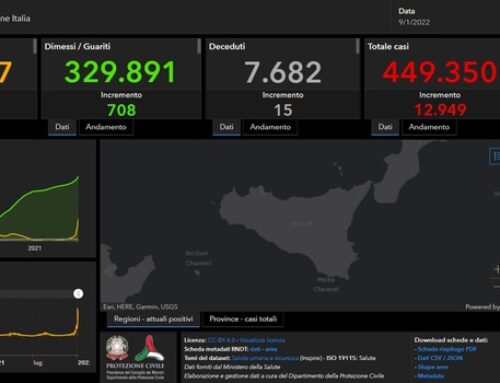The height and width of the screenshot is (383, 500).
Task: Click the map legend icon at right edge
Action: click(495, 156)
